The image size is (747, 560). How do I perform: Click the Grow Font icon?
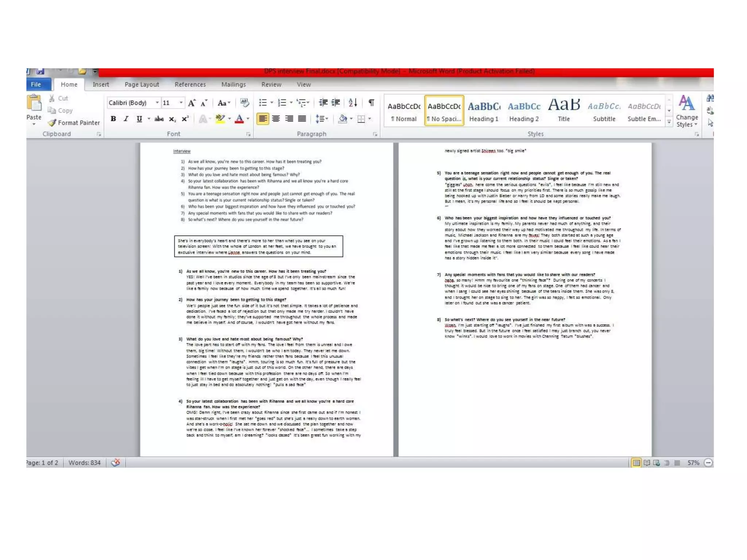click(191, 103)
